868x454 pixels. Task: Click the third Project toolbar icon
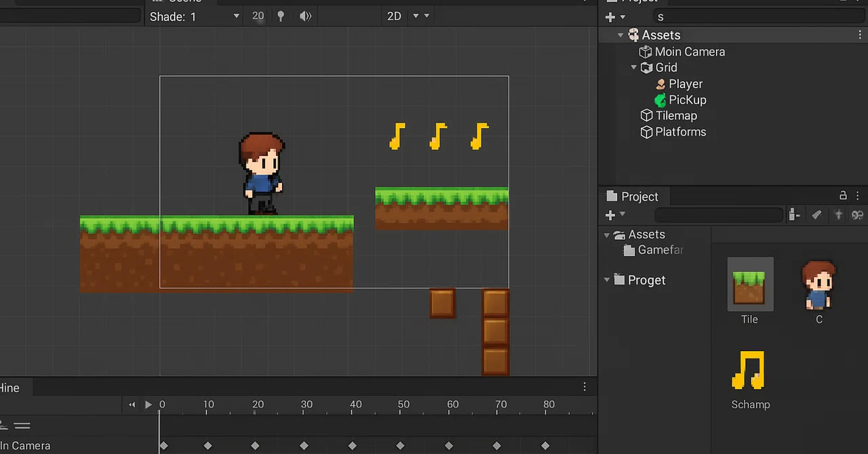pos(838,215)
